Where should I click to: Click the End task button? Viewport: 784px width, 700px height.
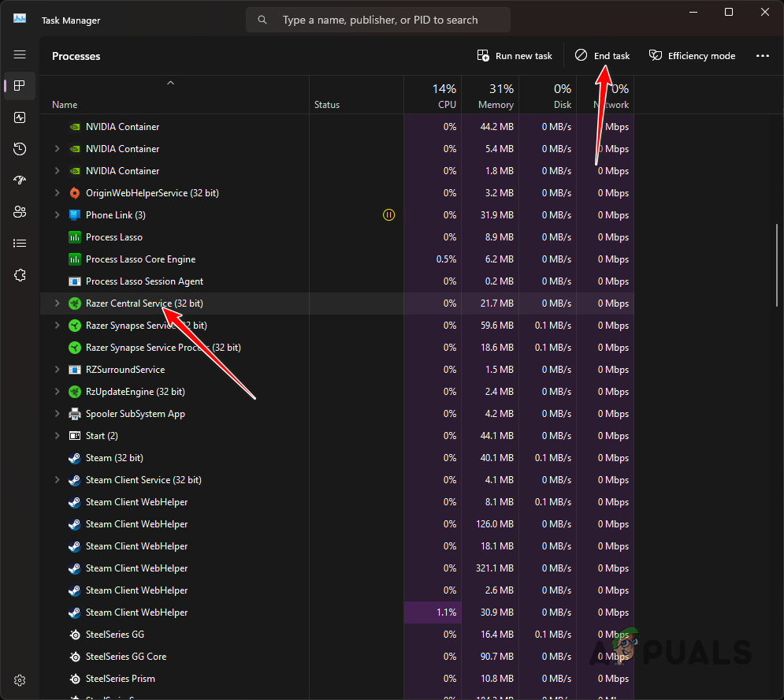click(603, 56)
